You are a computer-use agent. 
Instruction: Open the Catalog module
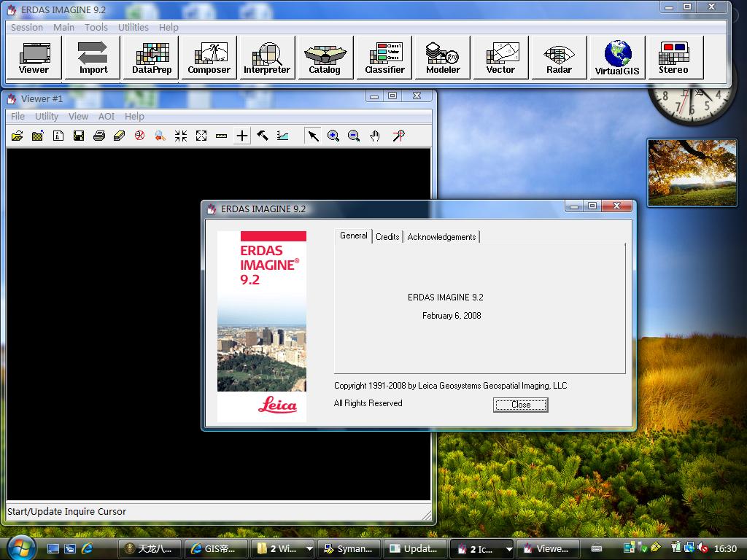[325, 58]
